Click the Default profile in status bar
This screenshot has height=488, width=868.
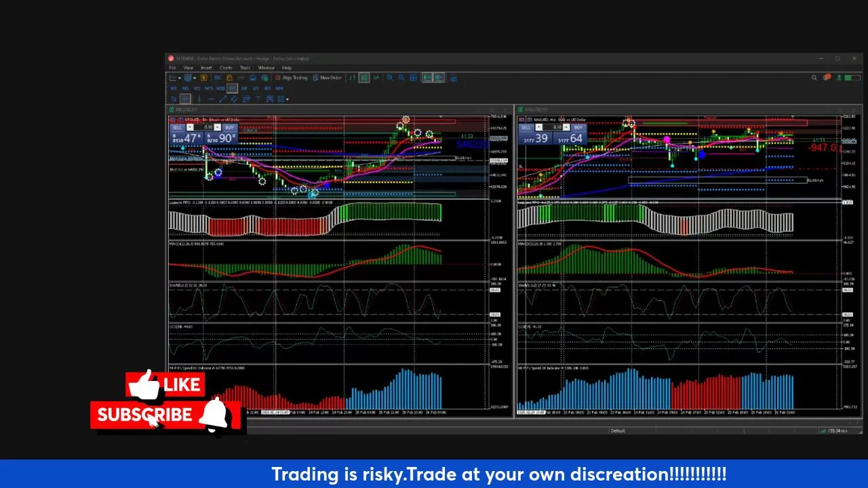point(618,430)
